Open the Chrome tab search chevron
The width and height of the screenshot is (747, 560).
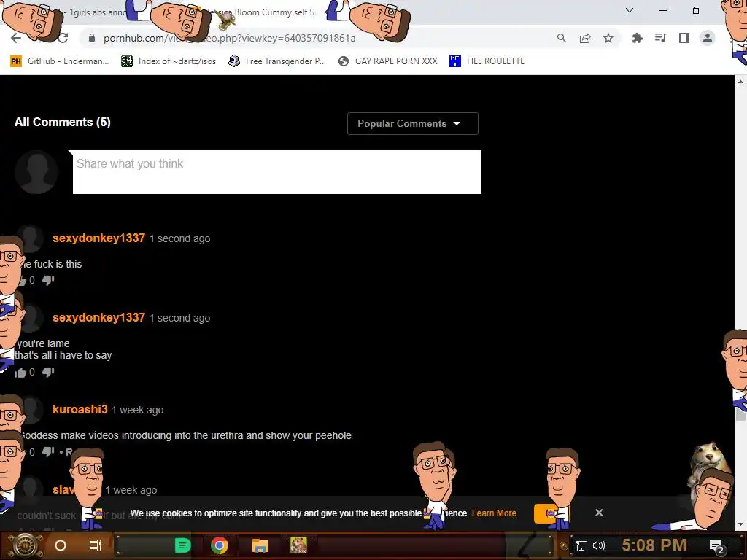[630, 10]
